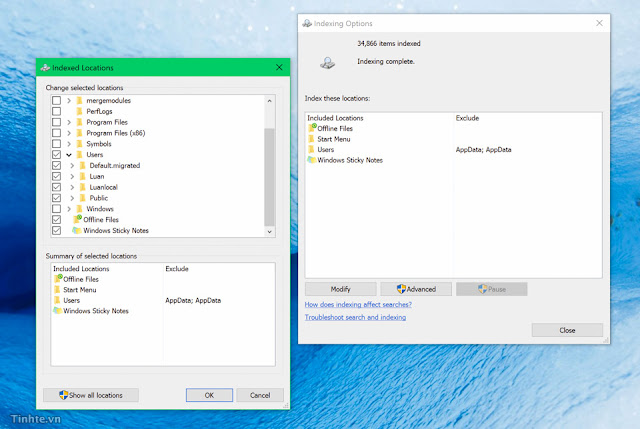
Task: Click the Windows folder icon in tree
Action: pyautogui.click(x=80, y=209)
